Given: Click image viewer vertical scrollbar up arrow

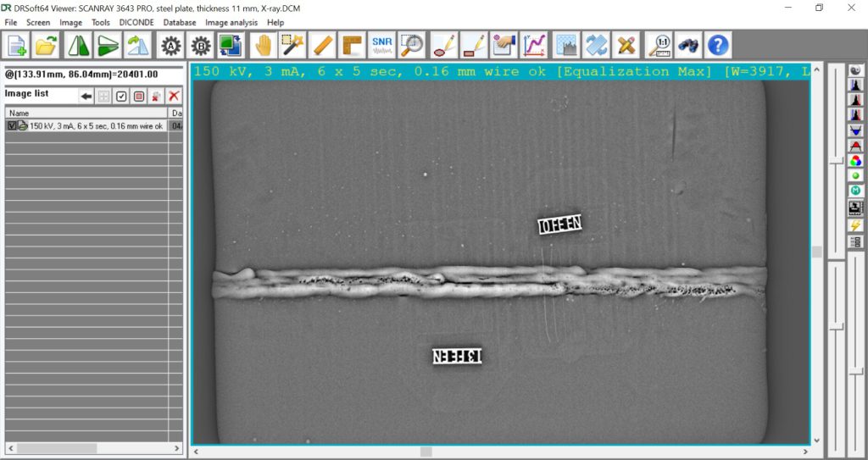Looking at the screenshot, I should [817, 68].
